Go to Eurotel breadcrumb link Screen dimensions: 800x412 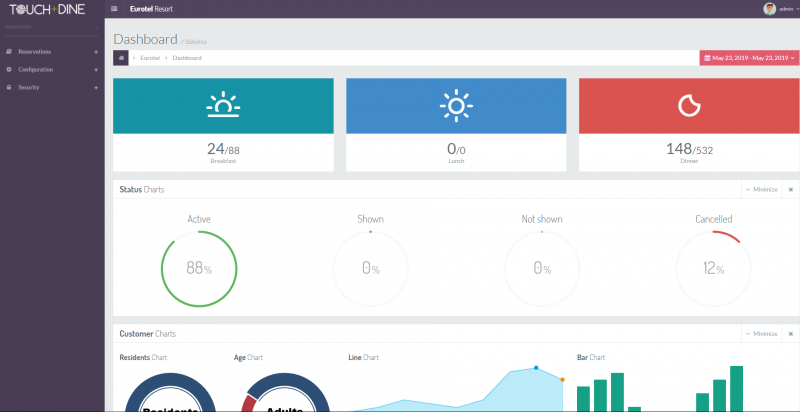(150, 58)
